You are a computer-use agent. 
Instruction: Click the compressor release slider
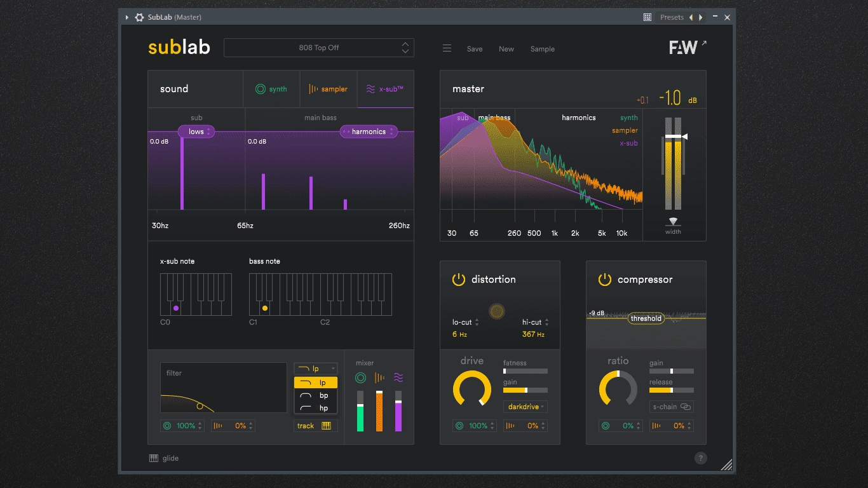pyautogui.click(x=672, y=390)
